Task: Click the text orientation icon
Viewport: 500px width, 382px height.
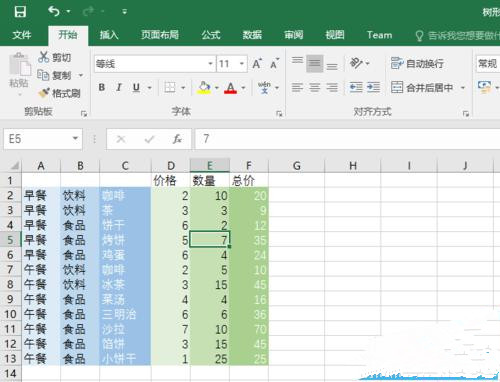Action: 356,63
